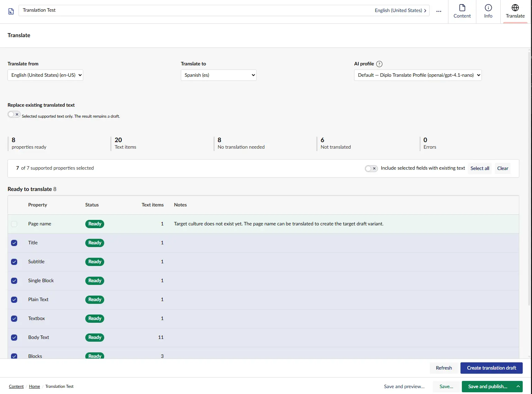
Task: Click the Notes column header
Action: (180, 205)
